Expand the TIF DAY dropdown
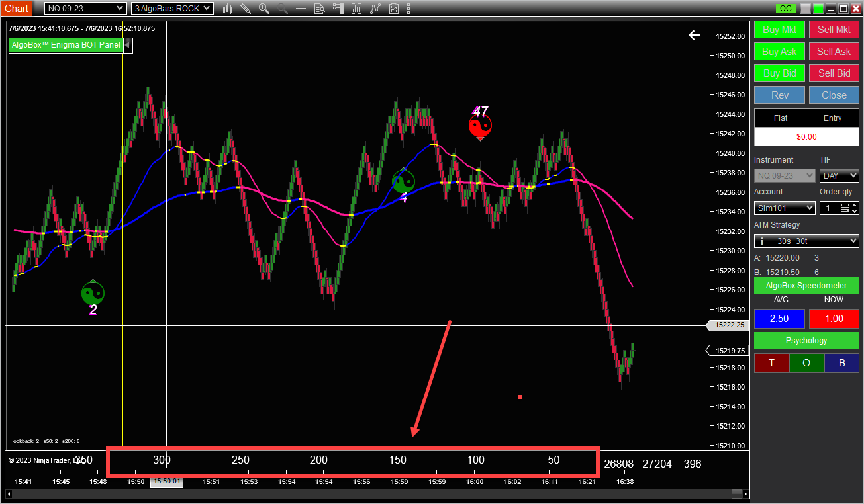The image size is (864, 504). (840, 176)
